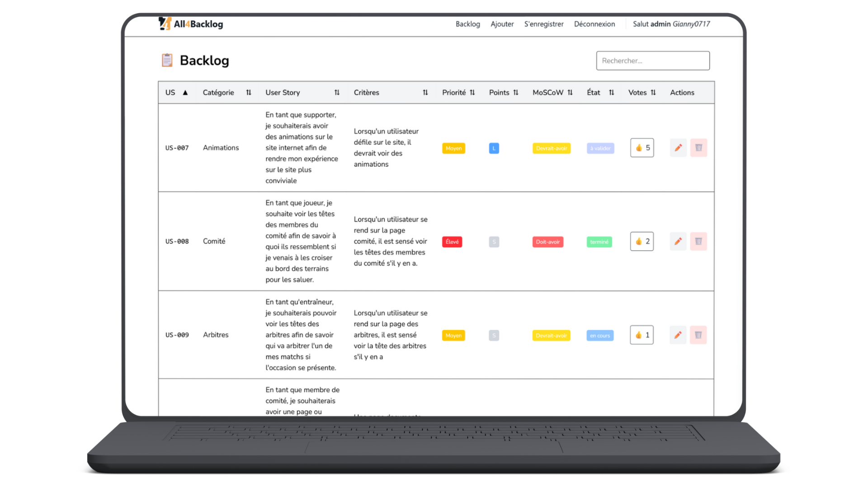
Task: Focus the Rechercher search field
Action: 652,61
